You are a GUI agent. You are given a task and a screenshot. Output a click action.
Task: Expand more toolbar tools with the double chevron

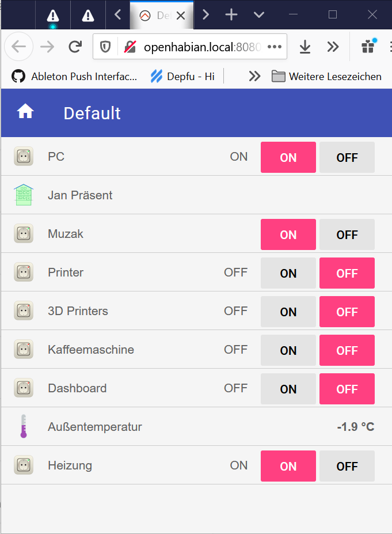(x=333, y=47)
